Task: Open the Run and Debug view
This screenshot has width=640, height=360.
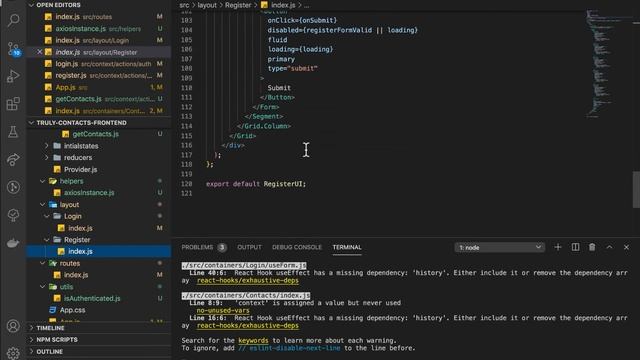Action: (x=13, y=76)
